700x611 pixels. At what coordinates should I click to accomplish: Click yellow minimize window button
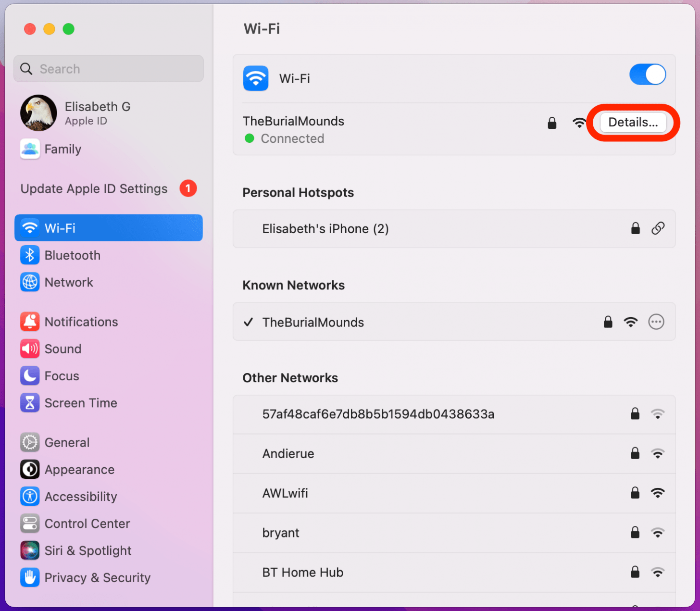(x=49, y=29)
